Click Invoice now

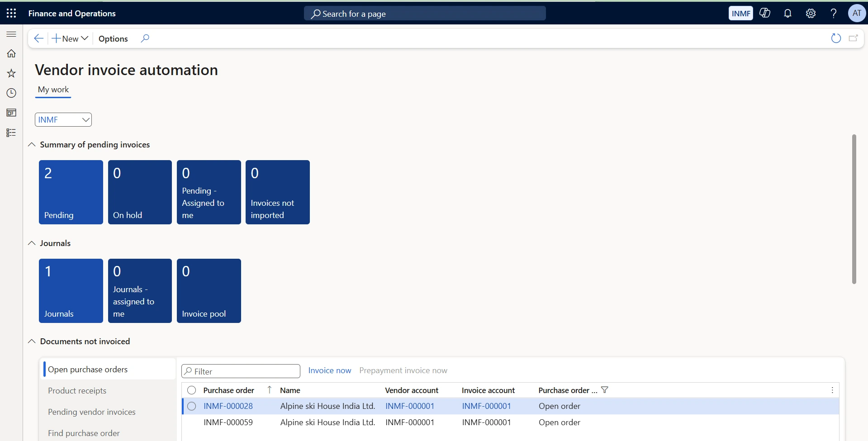click(330, 370)
